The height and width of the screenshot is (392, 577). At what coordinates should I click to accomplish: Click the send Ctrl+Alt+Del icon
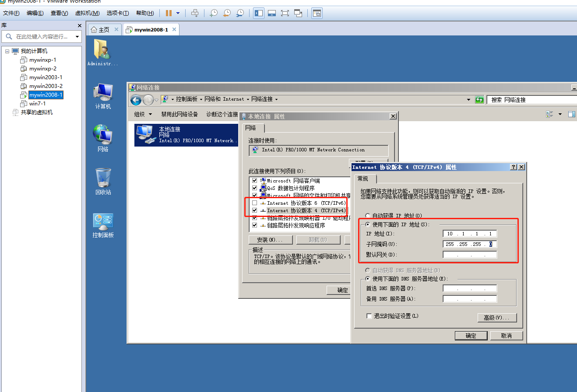[x=196, y=13]
